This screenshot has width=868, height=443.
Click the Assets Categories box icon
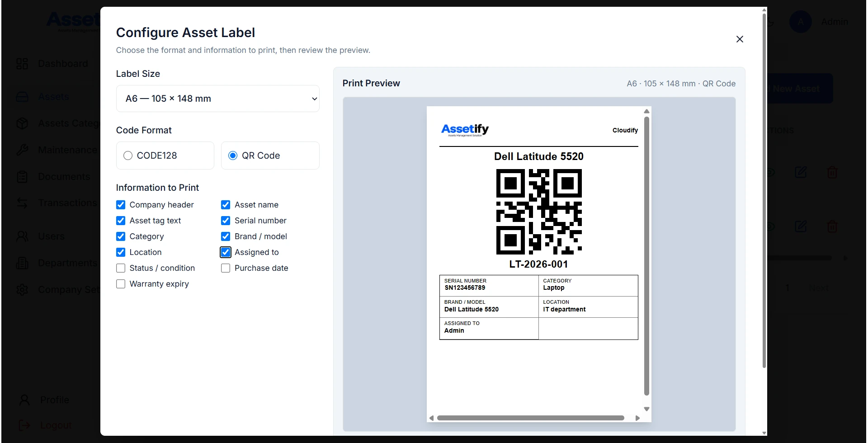[x=22, y=123]
